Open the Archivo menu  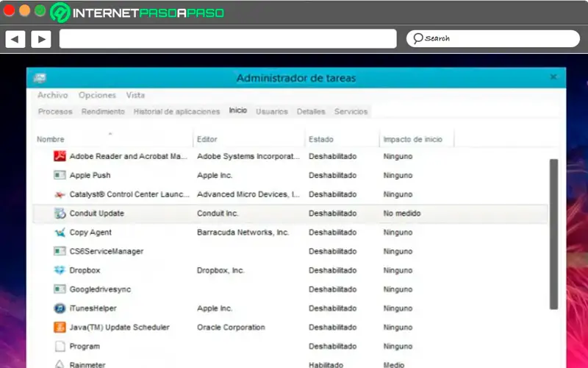point(52,95)
